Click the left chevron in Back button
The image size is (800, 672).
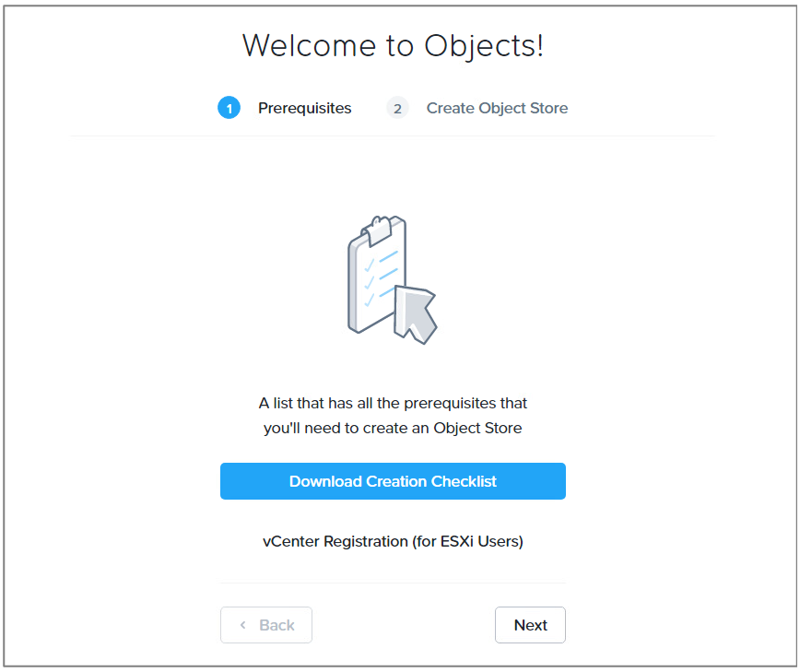(x=243, y=625)
